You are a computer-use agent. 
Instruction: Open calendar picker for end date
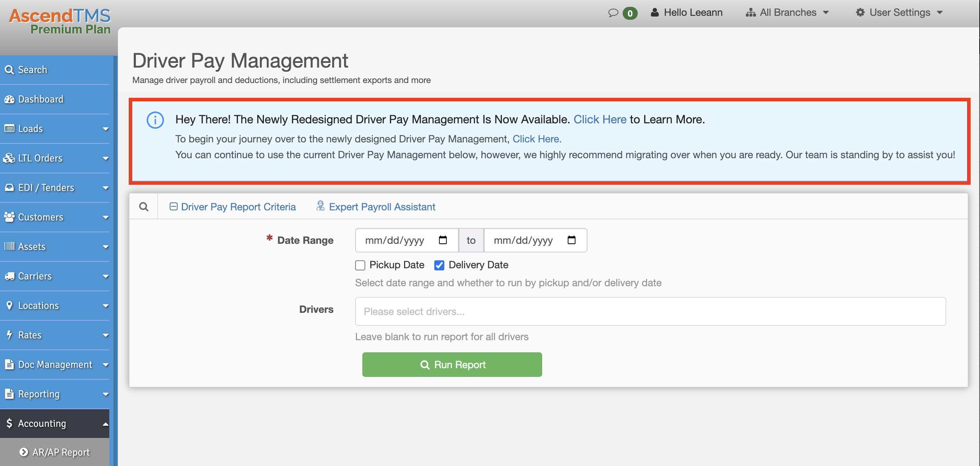571,240
